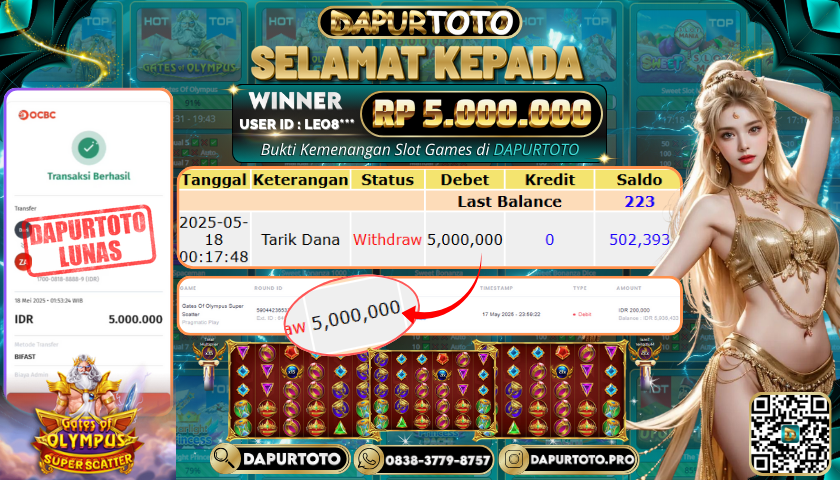Click the Gates of Olympus Super Scatter logo
The width and height of the screenshot is (840, 480).
(x=86, y=421)
